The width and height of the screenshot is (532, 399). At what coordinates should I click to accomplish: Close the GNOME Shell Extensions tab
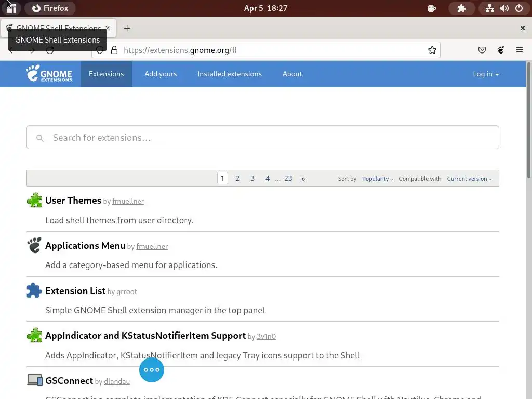point(108,28)
